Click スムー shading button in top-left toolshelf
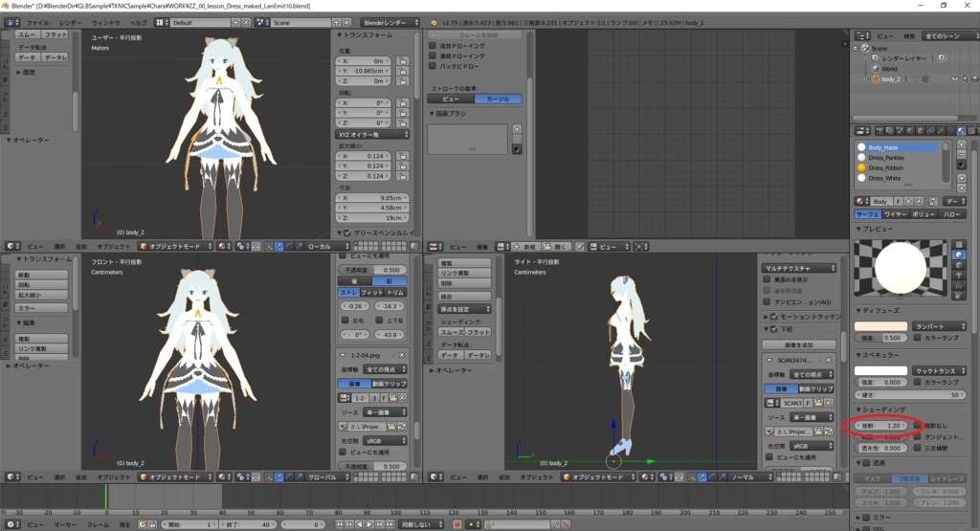Viewport: 980px width, 531px height. pyautogui.click(x=28, y=34)
